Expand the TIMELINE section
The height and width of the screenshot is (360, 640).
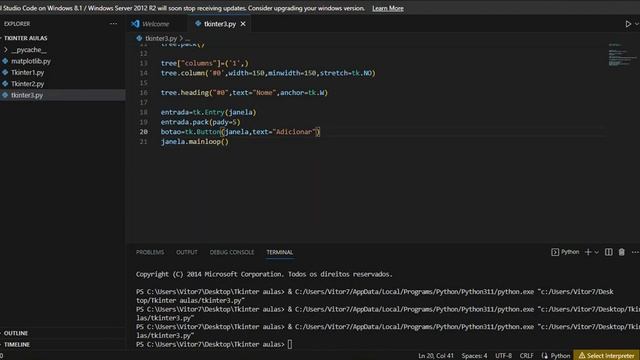click(17, 344)
